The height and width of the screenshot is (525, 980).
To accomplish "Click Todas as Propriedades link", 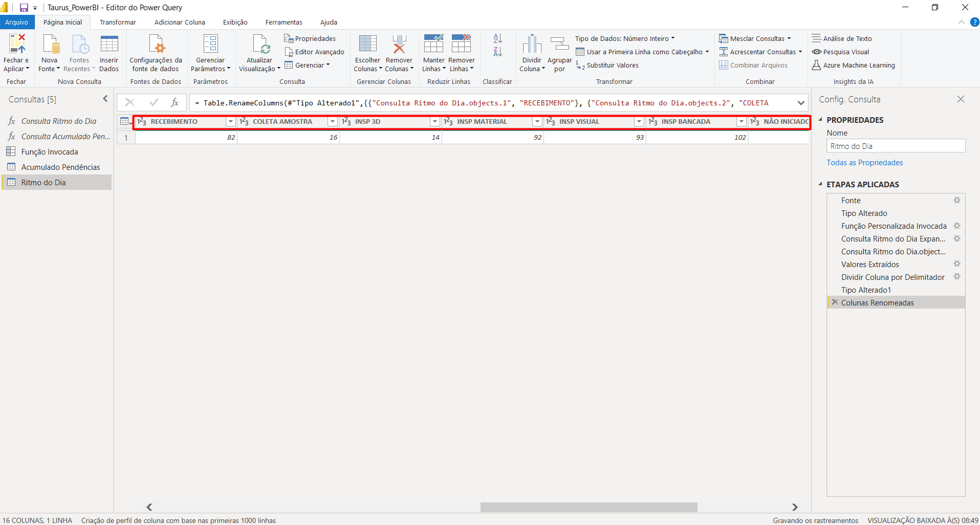I will click(864, 163).
